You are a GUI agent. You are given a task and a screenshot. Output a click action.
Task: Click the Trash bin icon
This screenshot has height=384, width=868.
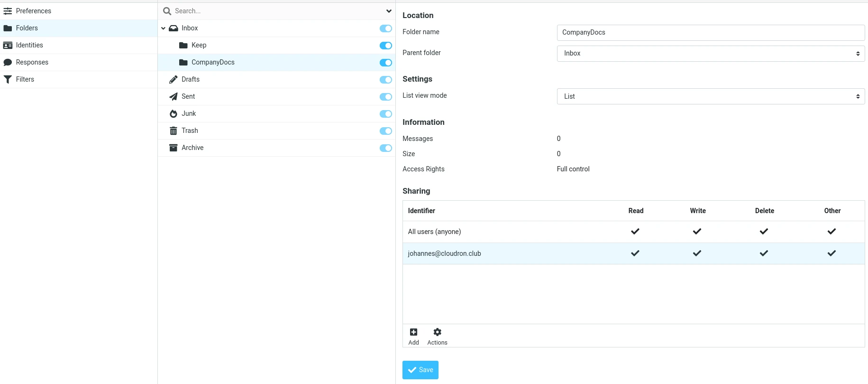click(x=174, y=131)
